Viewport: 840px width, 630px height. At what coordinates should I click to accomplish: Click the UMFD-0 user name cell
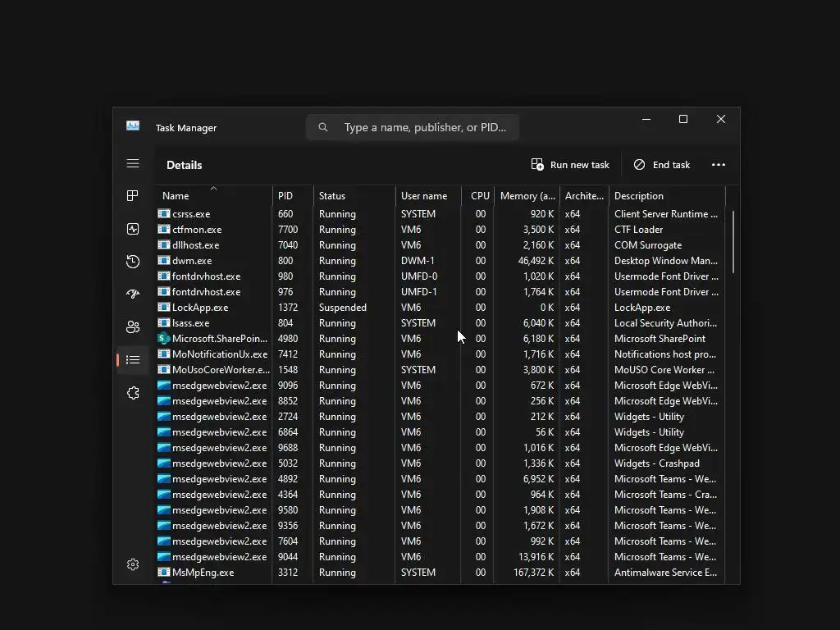(419, 276)
